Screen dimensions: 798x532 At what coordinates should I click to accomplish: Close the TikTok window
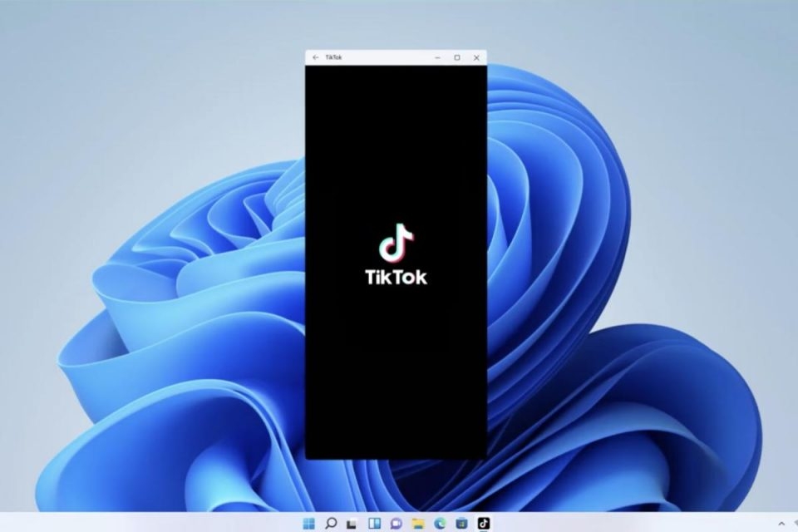(476, 57)
